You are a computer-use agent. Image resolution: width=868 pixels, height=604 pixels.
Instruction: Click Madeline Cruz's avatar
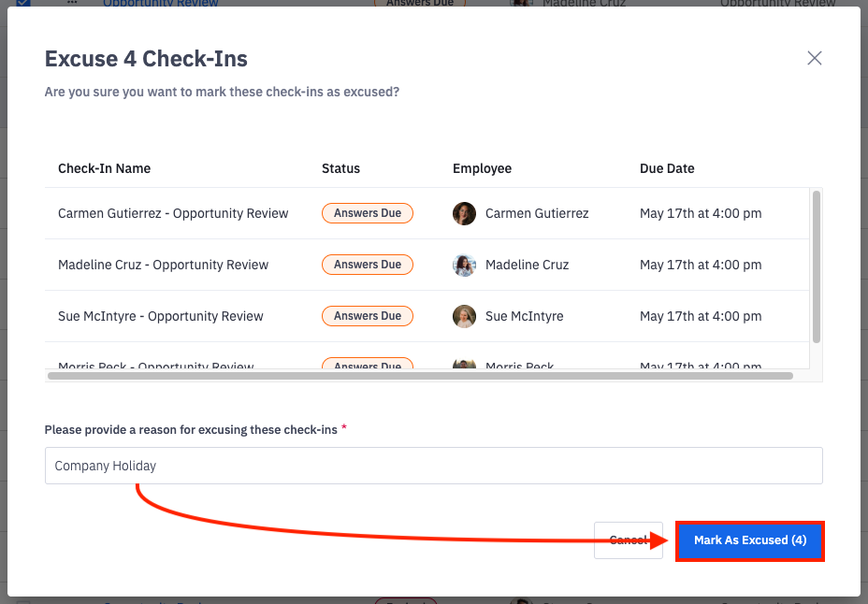(x=464, y=265)
